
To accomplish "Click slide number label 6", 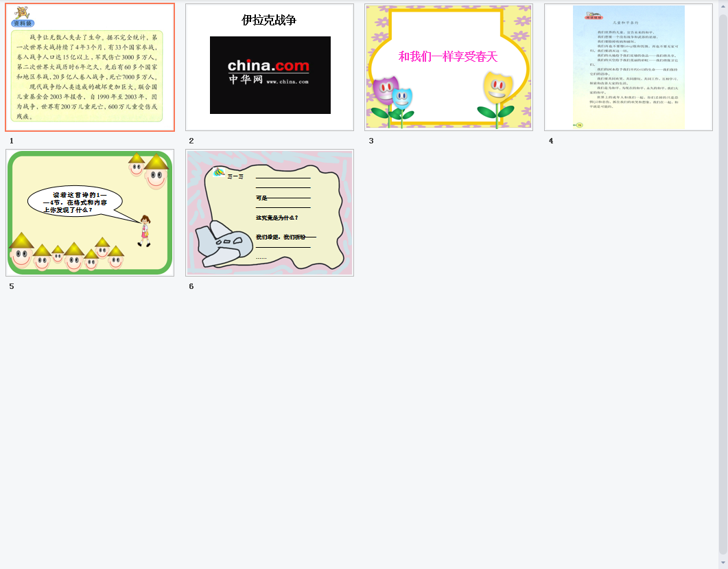I will (191, 286).
